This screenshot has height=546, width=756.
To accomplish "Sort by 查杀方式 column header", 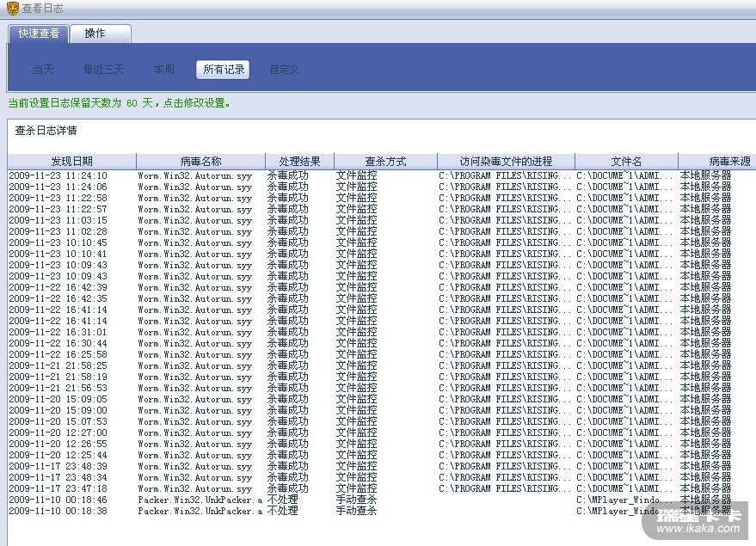I will click(385, 162).
